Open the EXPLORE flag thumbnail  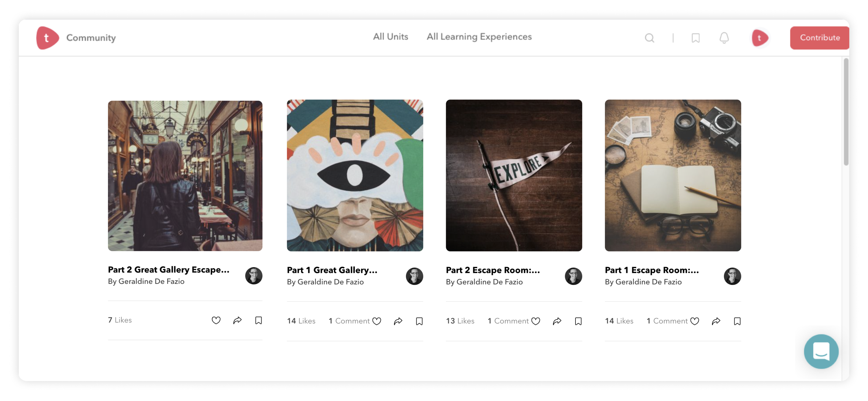click(514, 175)
